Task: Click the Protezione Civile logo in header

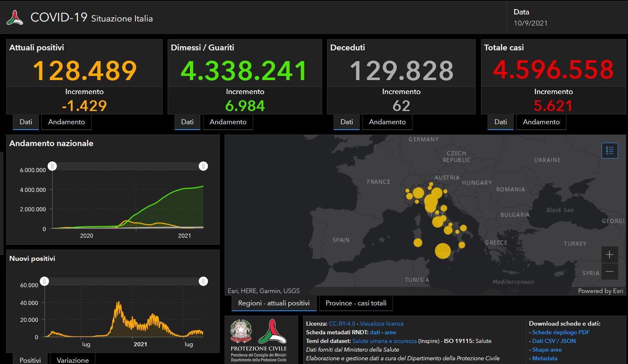Action: [15, 18]
